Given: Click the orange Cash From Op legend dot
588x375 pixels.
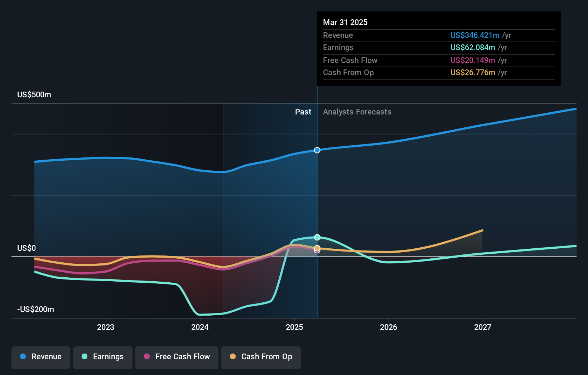Looking at the screenshot, I should click(233, 356).
